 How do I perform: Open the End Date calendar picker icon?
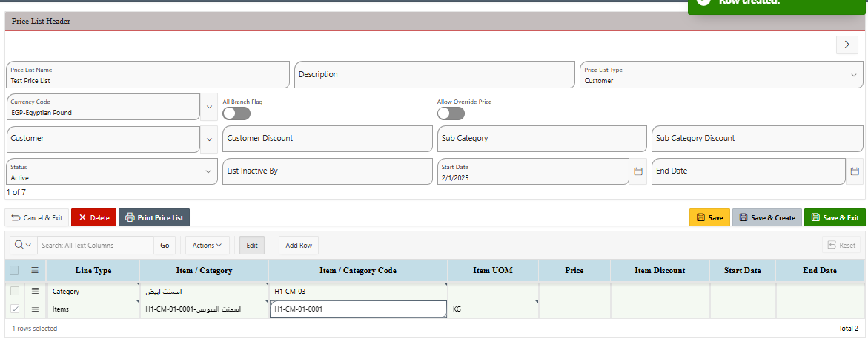854,171
